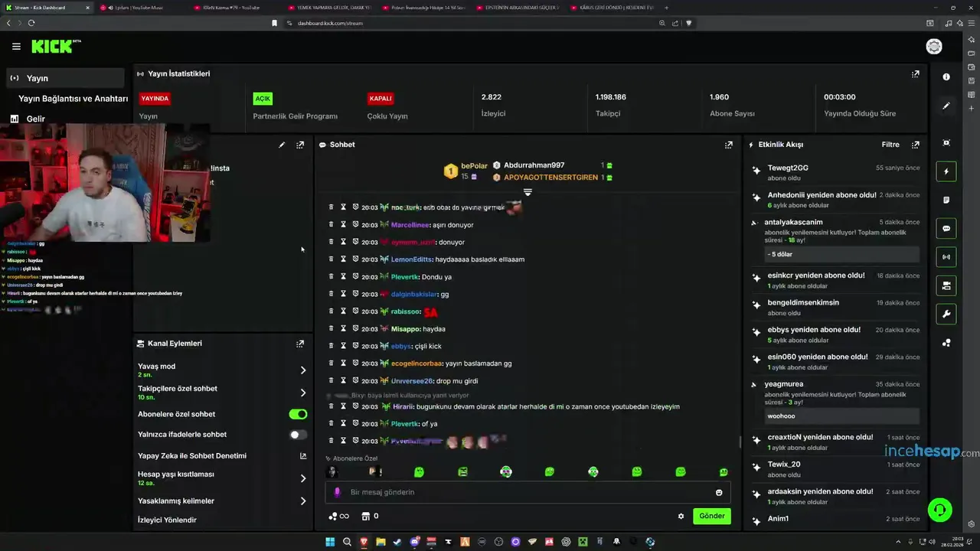Enable Yalnızca ifadelerle sohbet switch
Image resolution: width=980 pixels, height=551 pixels.
298,435
